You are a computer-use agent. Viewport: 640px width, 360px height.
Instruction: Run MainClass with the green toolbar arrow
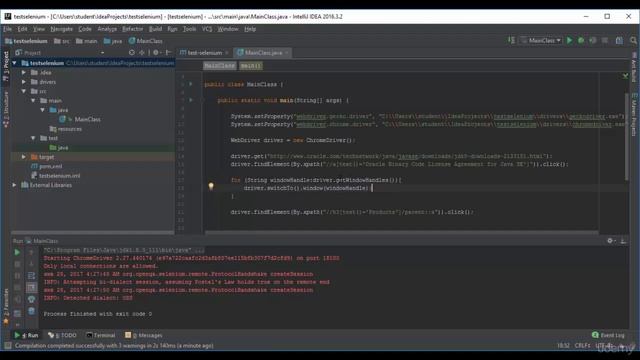(x=569, y=40)
